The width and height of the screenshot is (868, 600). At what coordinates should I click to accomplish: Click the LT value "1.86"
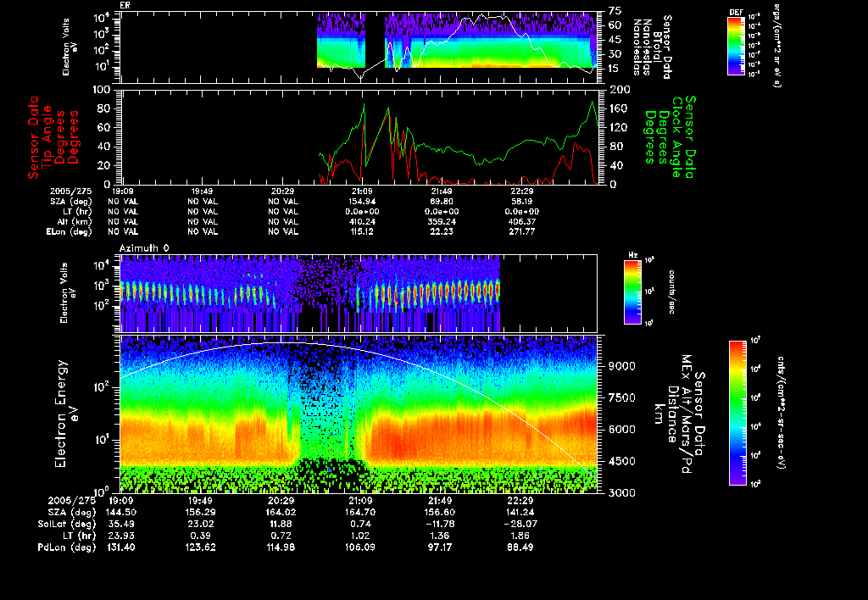point(520,536)
